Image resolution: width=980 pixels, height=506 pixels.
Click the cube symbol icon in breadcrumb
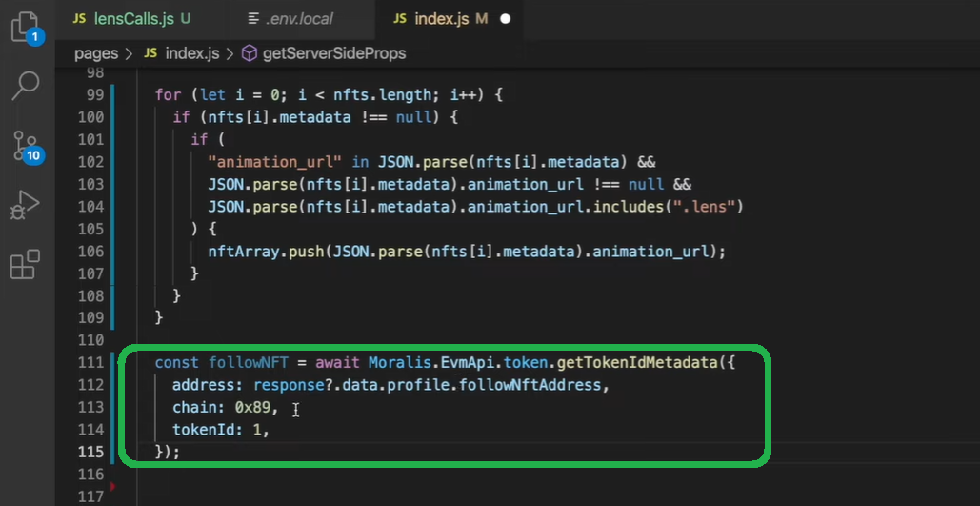coord(250,53)
